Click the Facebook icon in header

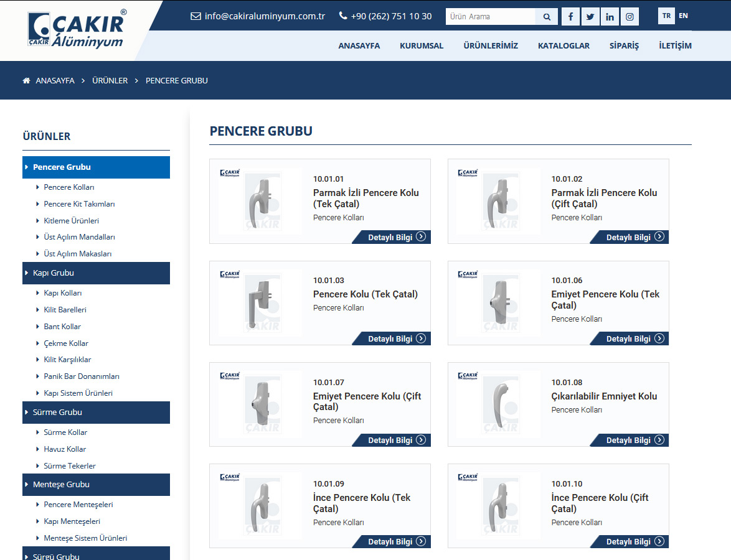[570, 17]
